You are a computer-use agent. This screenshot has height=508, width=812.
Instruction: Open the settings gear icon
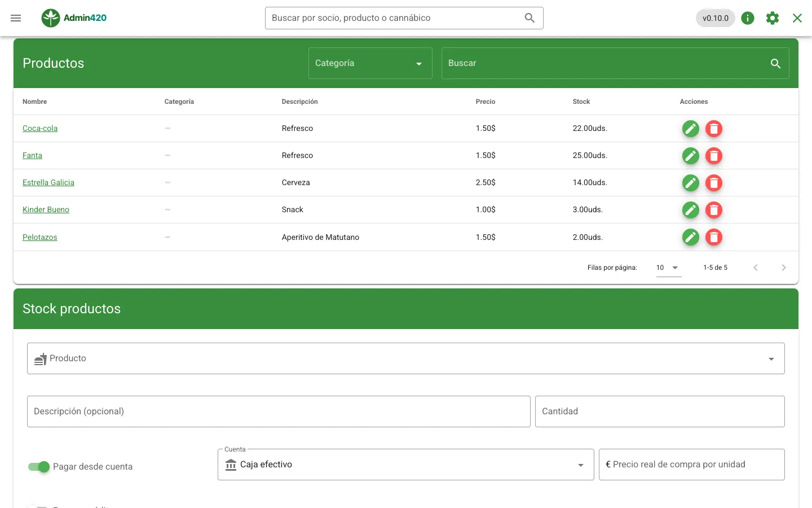773,18
